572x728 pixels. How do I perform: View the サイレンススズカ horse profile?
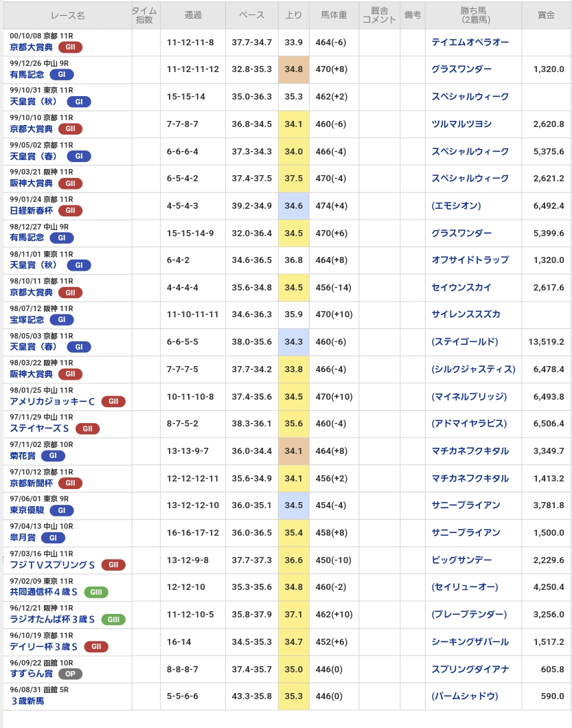pyautogui.click(x=466, y=315)
